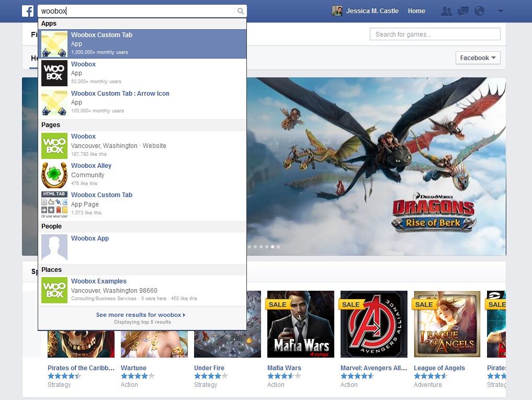Viewport: 532px width, 400px height.
Task: Expand See more results for woobox
Action: (x=141, y=315)
